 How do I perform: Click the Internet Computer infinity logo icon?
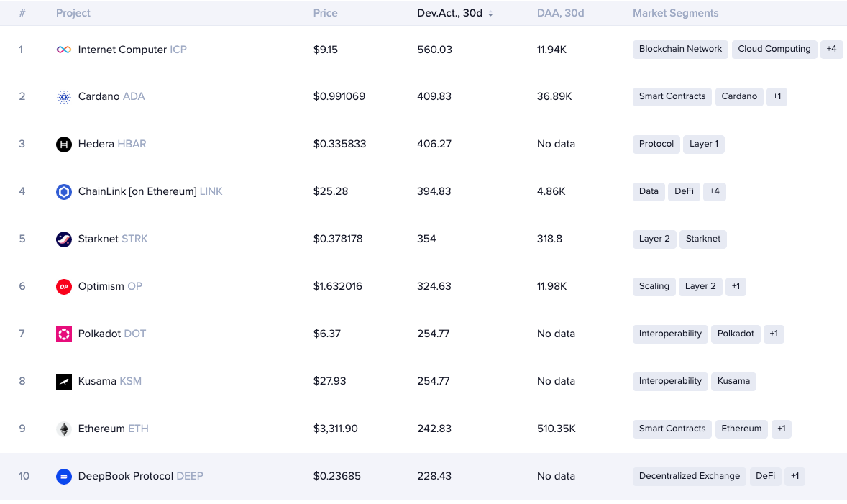pyautogui.click(x=64, y=50)
